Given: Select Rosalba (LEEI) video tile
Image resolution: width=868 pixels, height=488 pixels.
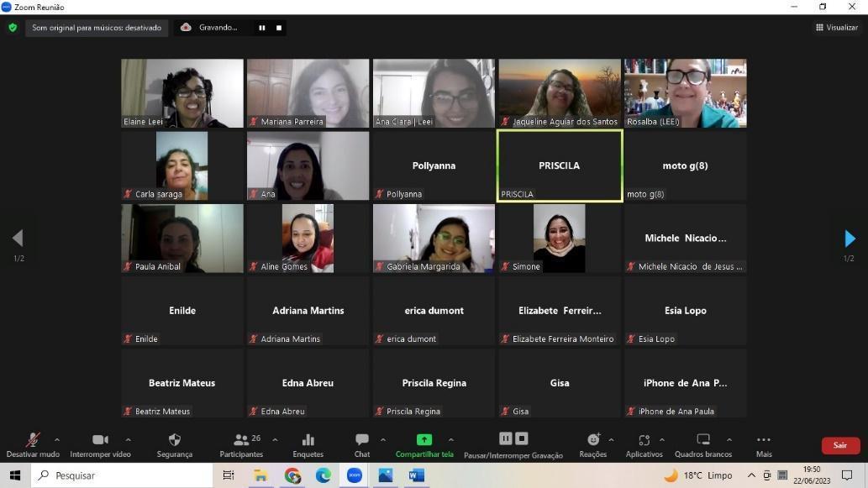Looking at the screenshot, I should [x=686, y=93].
